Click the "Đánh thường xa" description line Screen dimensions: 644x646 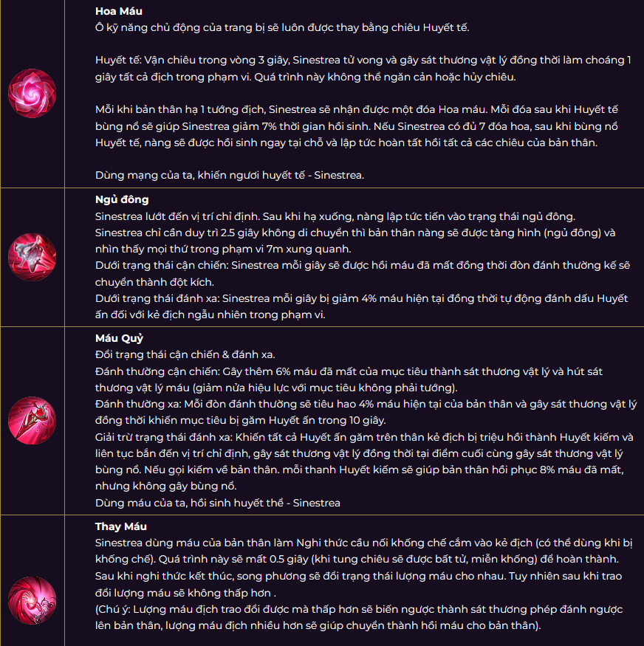pos(361,404)
